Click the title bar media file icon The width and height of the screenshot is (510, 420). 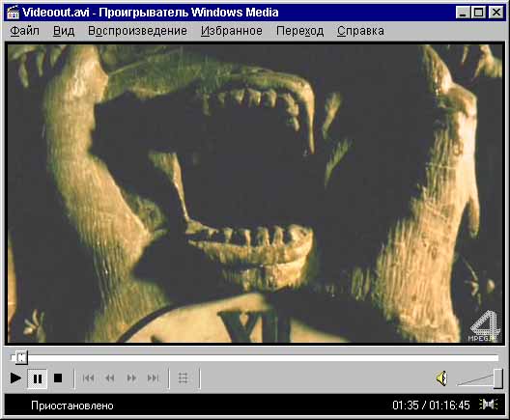tap(14, 13)
